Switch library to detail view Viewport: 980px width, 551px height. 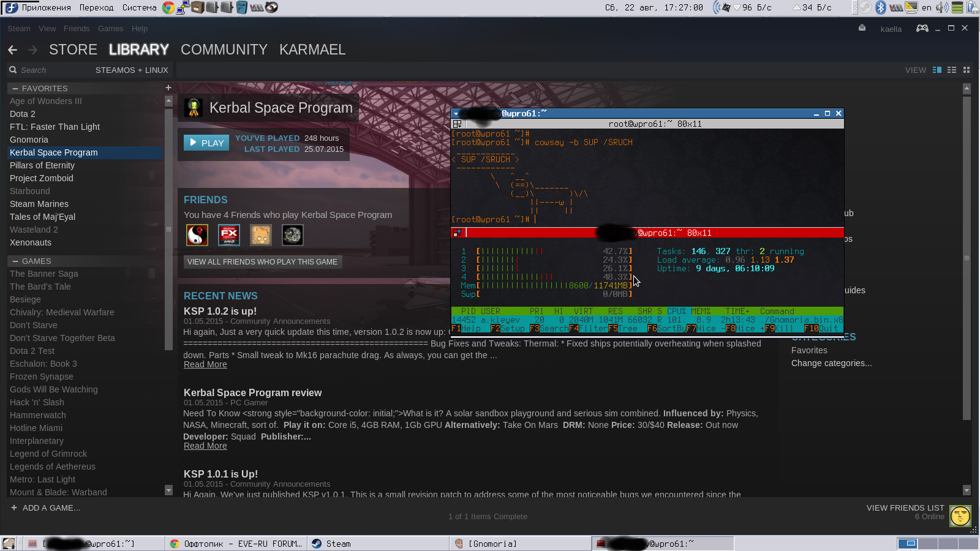pyautogui.click(x=937, y=70)
